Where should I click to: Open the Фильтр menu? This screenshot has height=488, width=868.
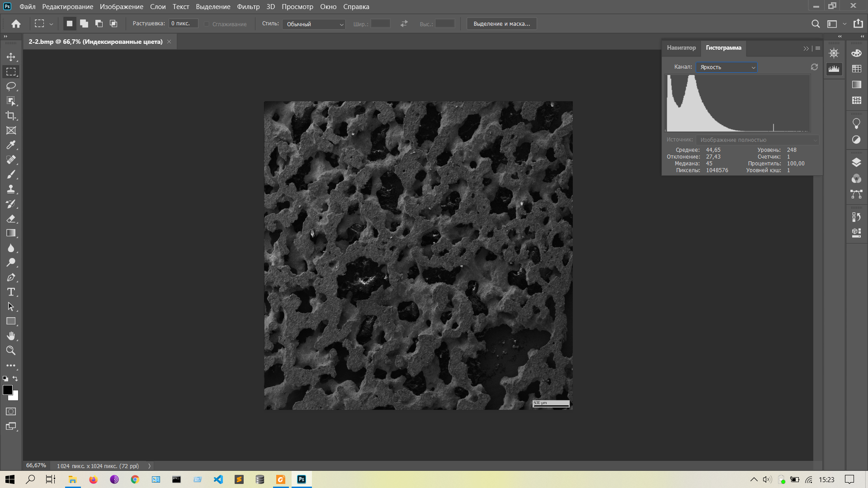tap(248, 7)
